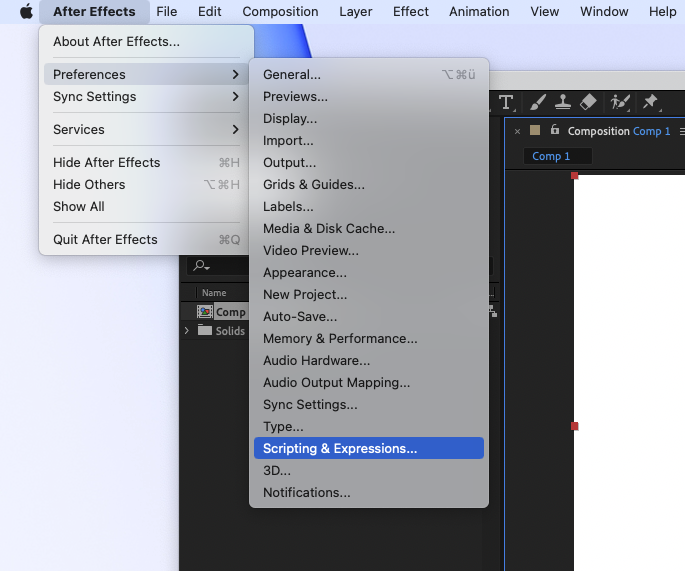Viewport: 685px width, 571px height.
Task: Open Memory & Performance preferences
Action: tap(340, 339)
